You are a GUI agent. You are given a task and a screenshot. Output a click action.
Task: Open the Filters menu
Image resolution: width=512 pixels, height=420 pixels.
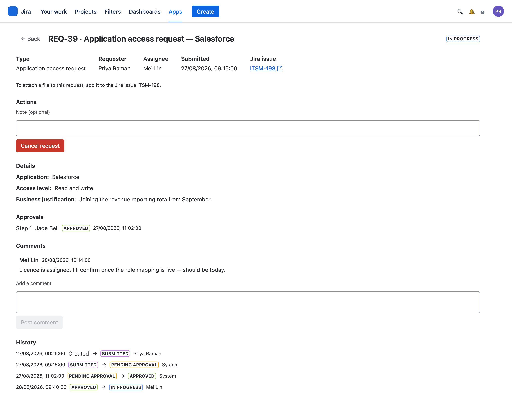[113, 12]
